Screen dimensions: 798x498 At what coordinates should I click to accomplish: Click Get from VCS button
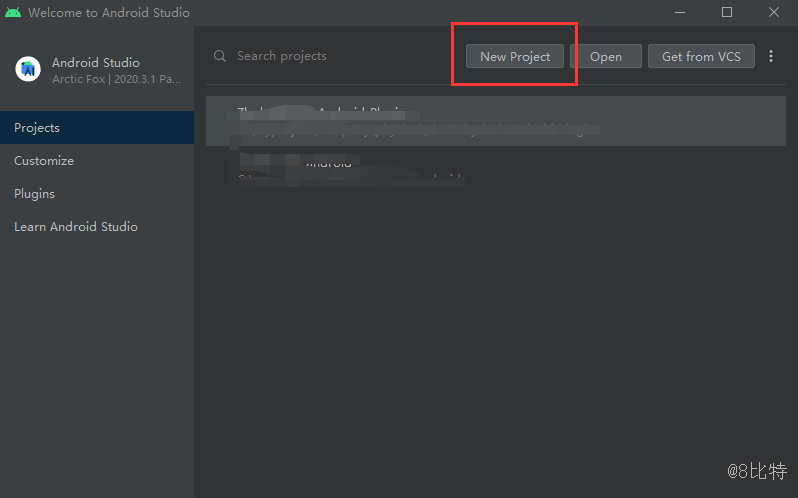[x=701, y=56]
